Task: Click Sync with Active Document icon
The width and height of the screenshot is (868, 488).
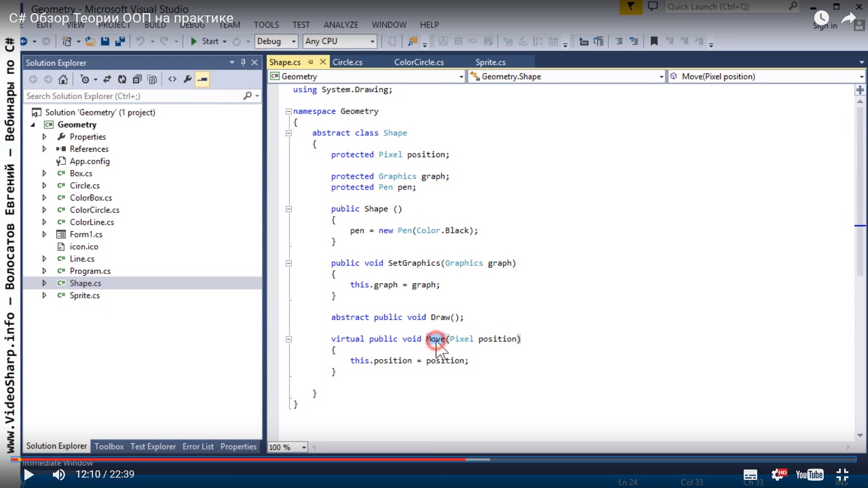Action: (x=107, y=79)
